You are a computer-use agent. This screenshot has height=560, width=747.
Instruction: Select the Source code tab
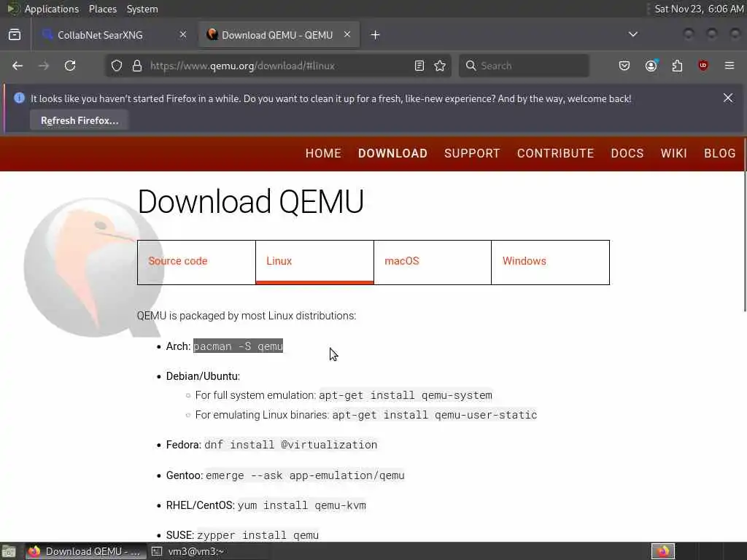196,262
